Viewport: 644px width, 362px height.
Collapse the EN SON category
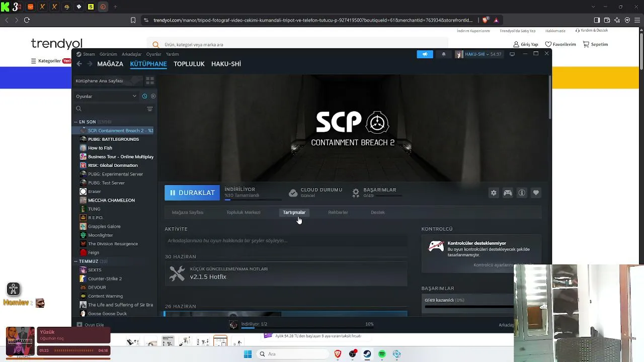pyautogui.click(x=75, y=122)
